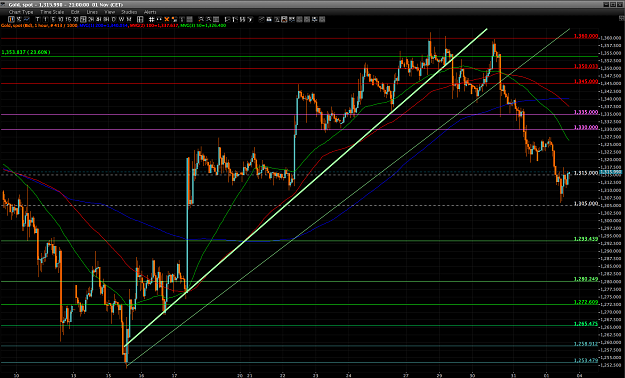The height and width of the screenshot is (378, 625).
Task: Click the highlighted current price tag on axis
Action: (x=611, y=172)
